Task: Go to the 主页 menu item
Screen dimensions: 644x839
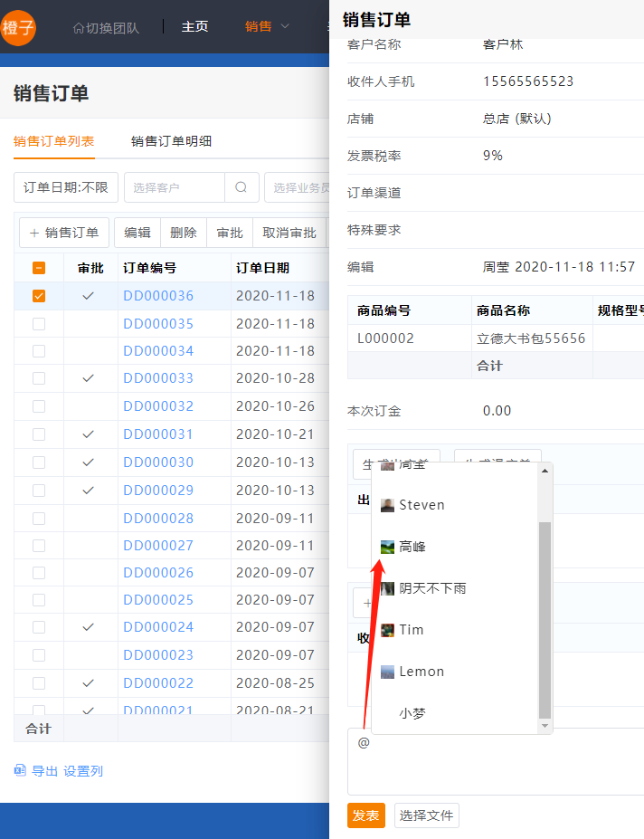Action: (194, 26)
